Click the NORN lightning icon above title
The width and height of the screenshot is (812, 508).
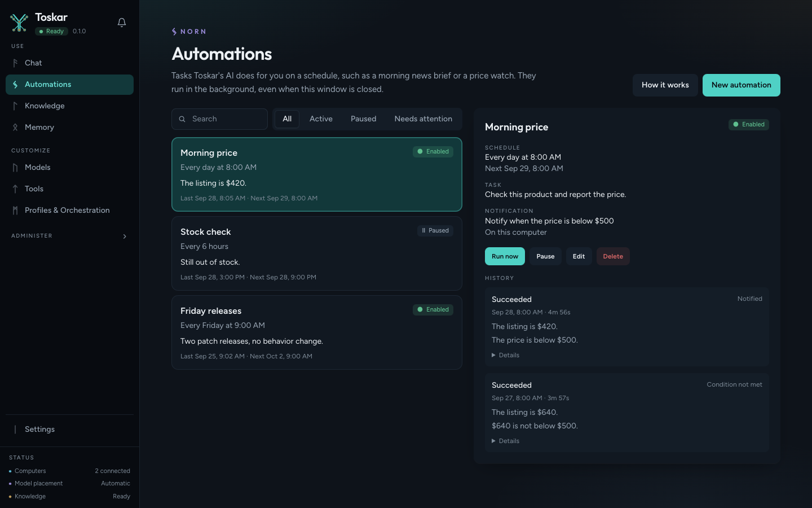point(174,32)
